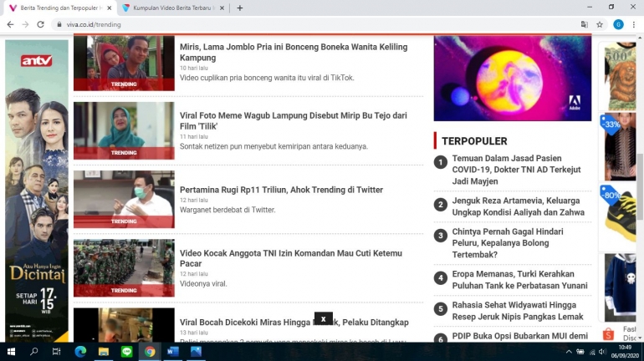Click text Warganet berdebat di Twitter.
The width and height of the screenshot is (644, 361).
click(227, 210)
